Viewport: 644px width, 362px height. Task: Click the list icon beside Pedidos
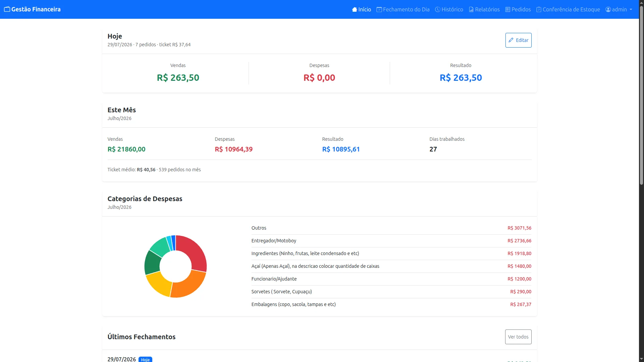click(508, 9)
